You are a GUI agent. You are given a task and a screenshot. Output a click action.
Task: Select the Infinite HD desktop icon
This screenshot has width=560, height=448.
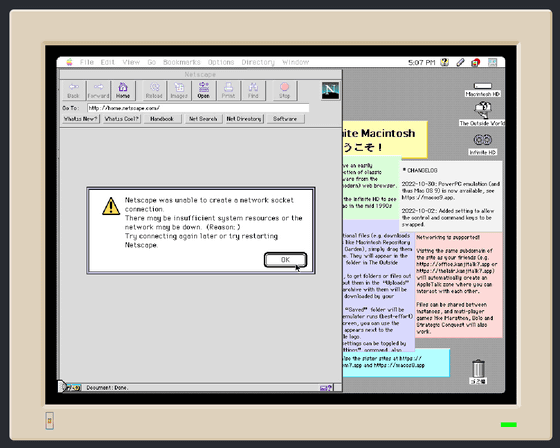pyautogui.click(x=483, y=144)
